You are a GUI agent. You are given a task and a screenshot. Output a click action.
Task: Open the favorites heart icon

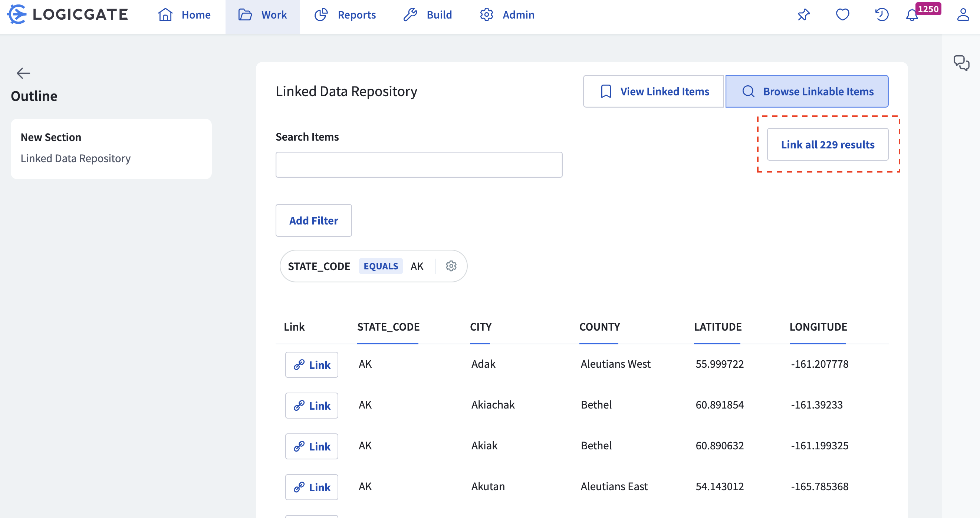point(842,14)
